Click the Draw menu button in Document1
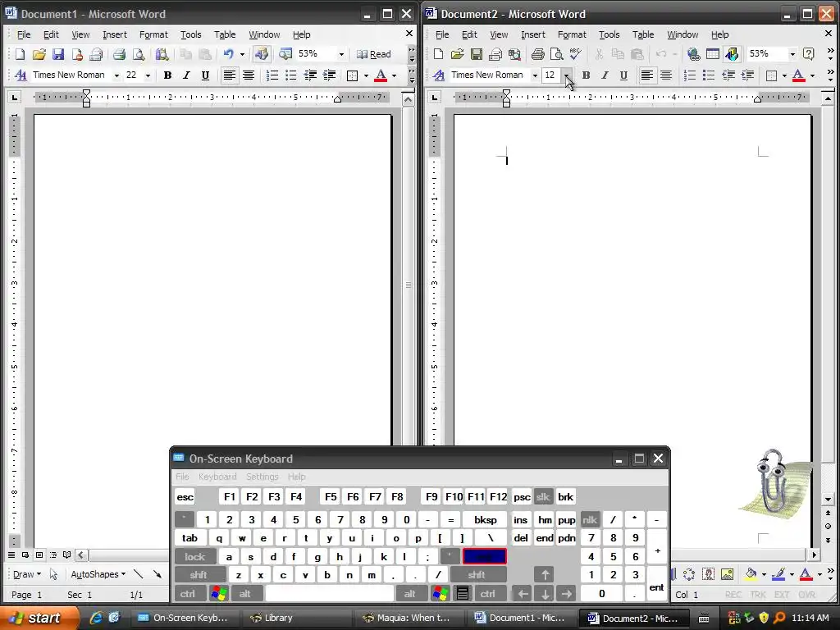This screenshot has width=840, height=630. point(27,573)
